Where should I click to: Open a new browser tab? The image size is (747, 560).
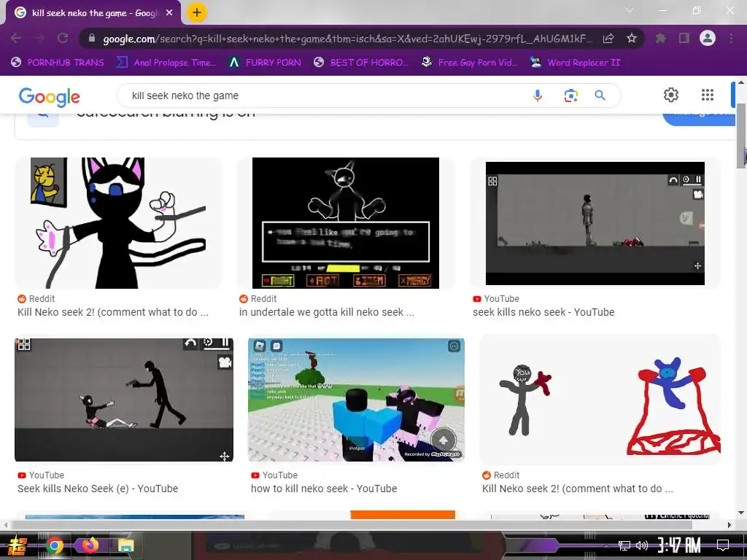(197, 12)
